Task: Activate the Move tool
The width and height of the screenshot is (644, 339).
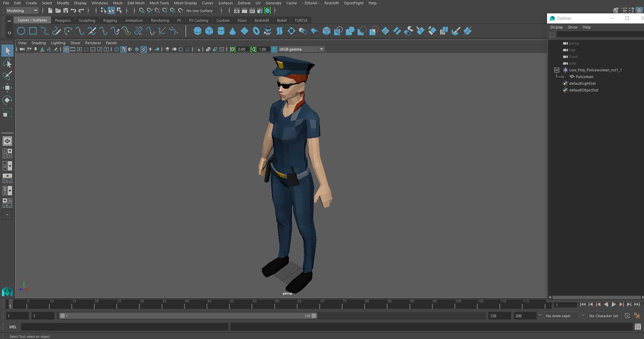Action: click(7, 88)
